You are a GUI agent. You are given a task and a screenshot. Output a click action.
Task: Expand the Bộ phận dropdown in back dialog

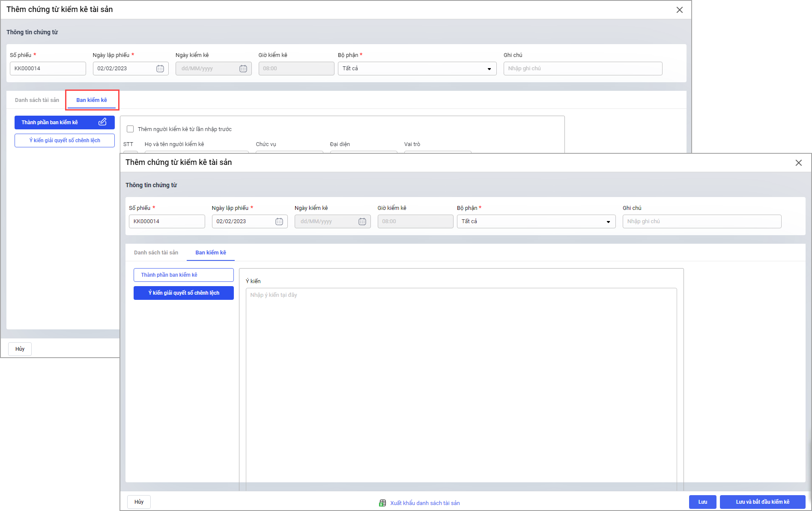[489, 69]
